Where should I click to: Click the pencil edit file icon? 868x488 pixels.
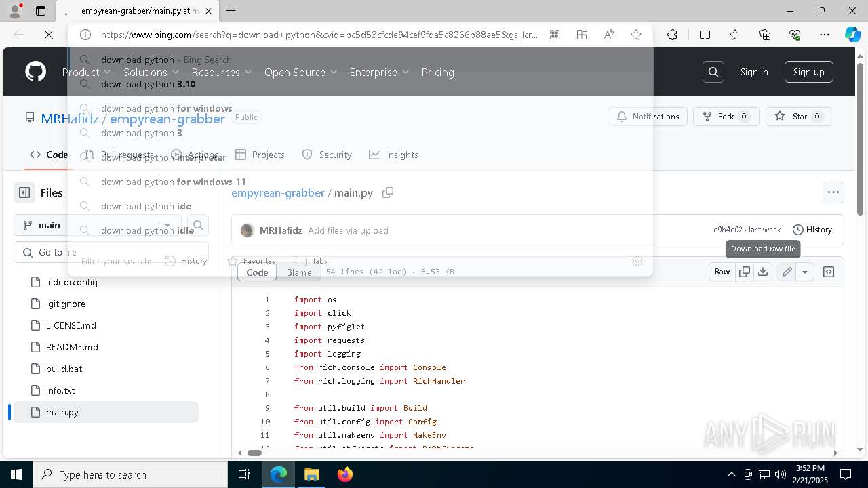(787, 272)
